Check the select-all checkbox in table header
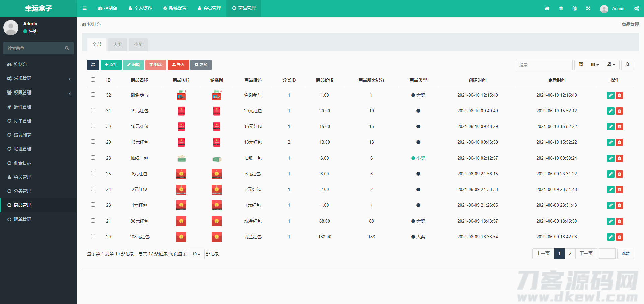The image size is (644, 304). 93,80
